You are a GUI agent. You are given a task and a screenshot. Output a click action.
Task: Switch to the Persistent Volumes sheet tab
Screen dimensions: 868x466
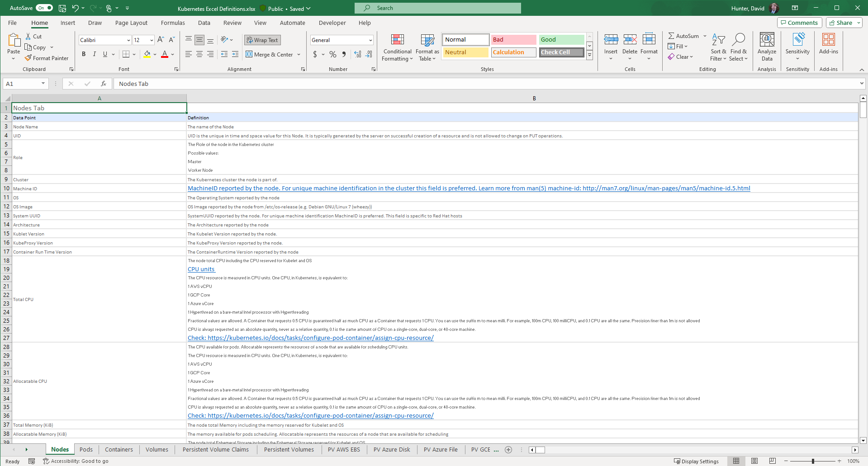(289, 450)
